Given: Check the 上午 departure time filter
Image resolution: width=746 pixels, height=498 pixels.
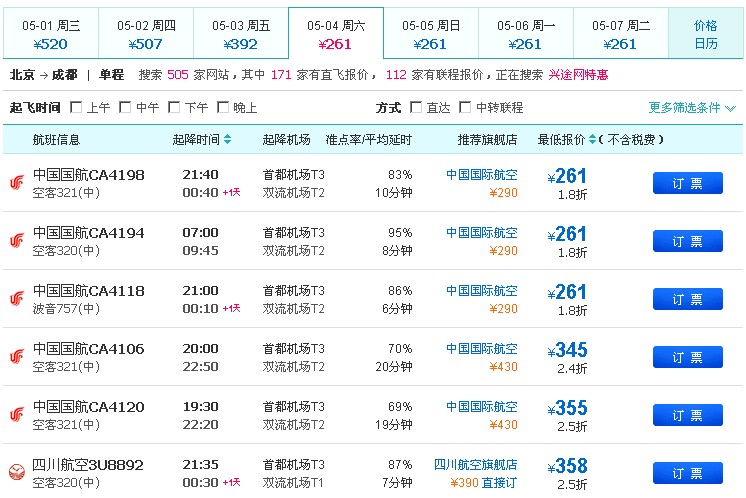Looking at the screenshot, I should [76, 107].
